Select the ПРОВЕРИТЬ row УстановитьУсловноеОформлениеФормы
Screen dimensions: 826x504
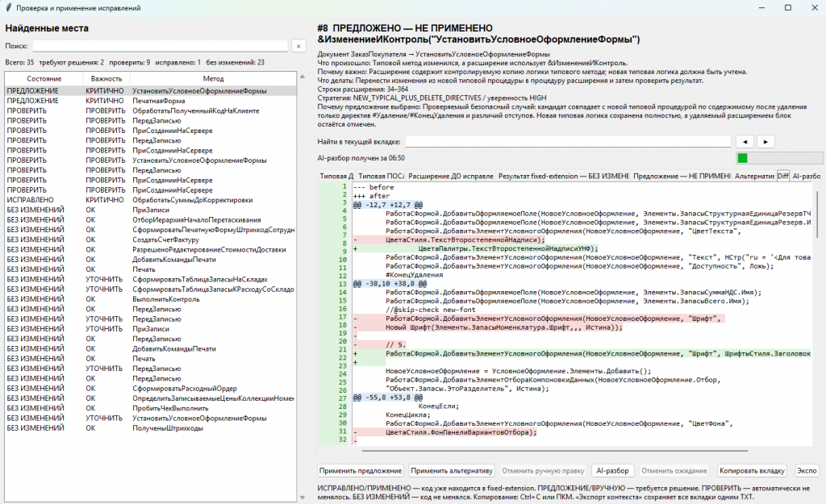[x=151, y=160]
